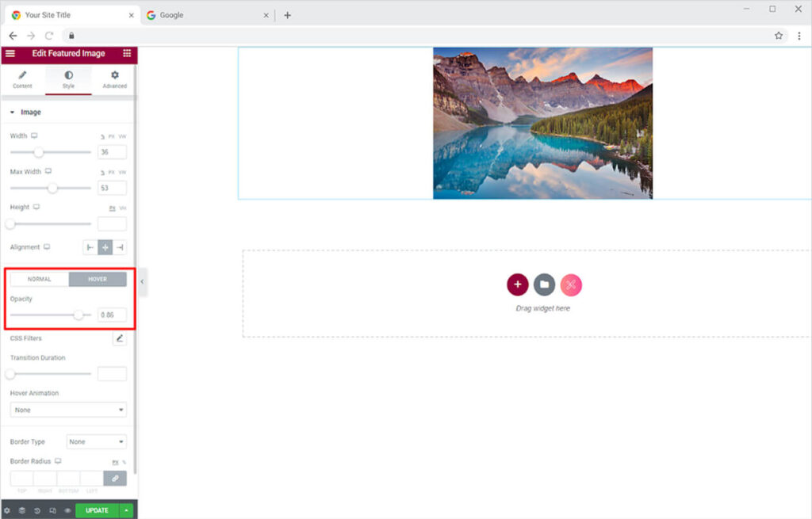Click the CSS Filters edit pencil
Viewport: 812px width, 519px height.
[x=120, y=338]
